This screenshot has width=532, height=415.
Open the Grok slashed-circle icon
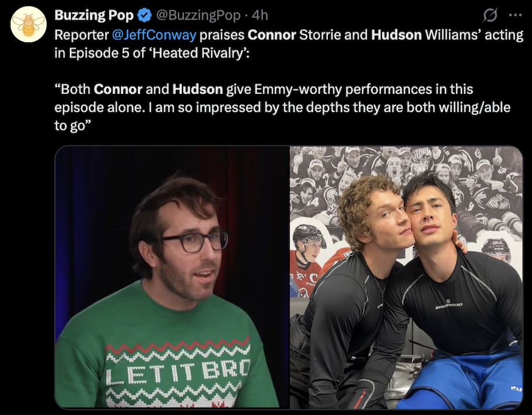point(490,15)
